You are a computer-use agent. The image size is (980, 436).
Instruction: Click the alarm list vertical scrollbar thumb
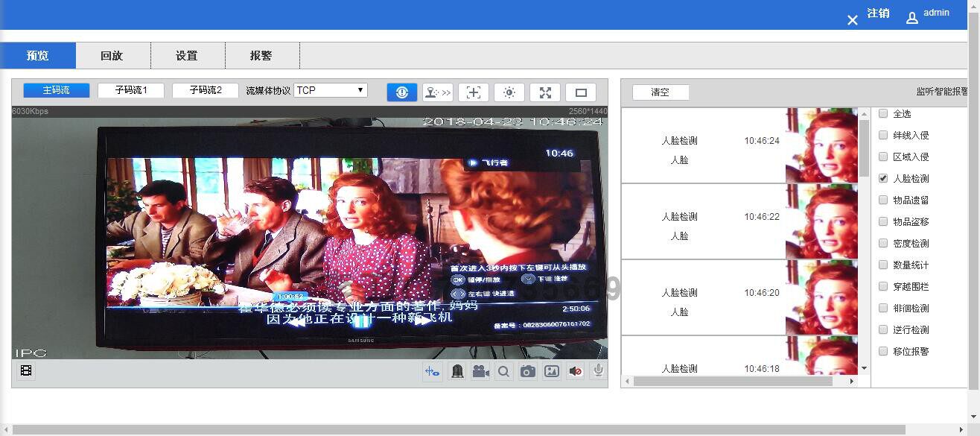pos(864,148)
